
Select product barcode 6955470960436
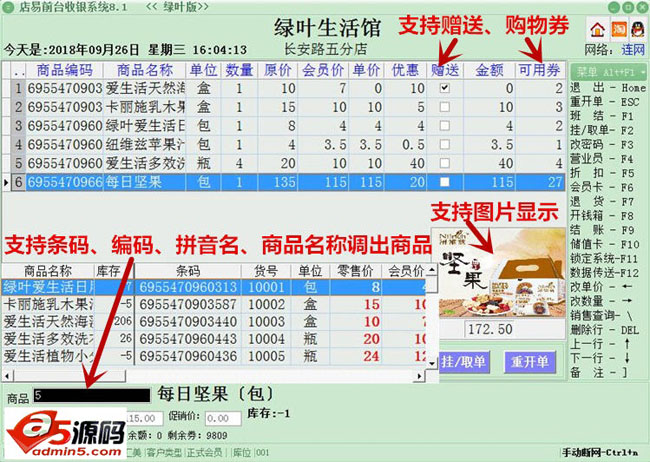coord(188,356)
